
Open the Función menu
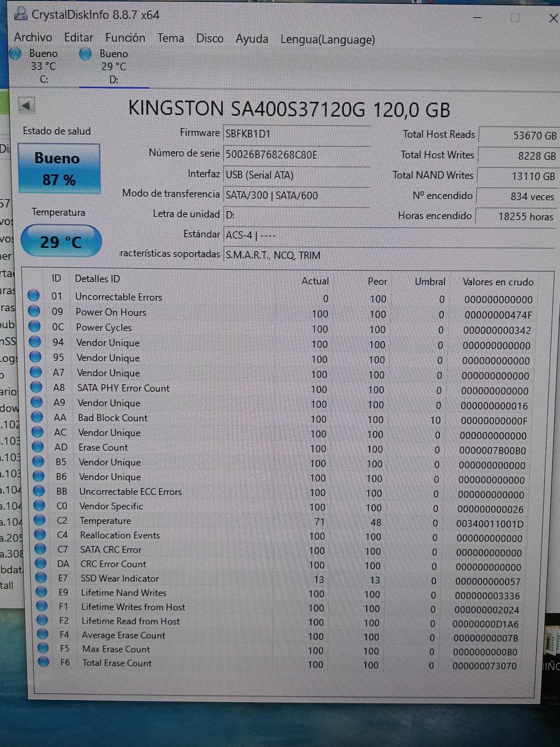click(125, 38)
